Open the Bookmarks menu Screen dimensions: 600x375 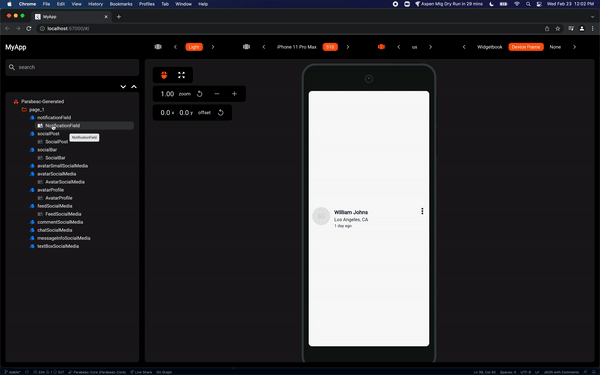(121, 4)
